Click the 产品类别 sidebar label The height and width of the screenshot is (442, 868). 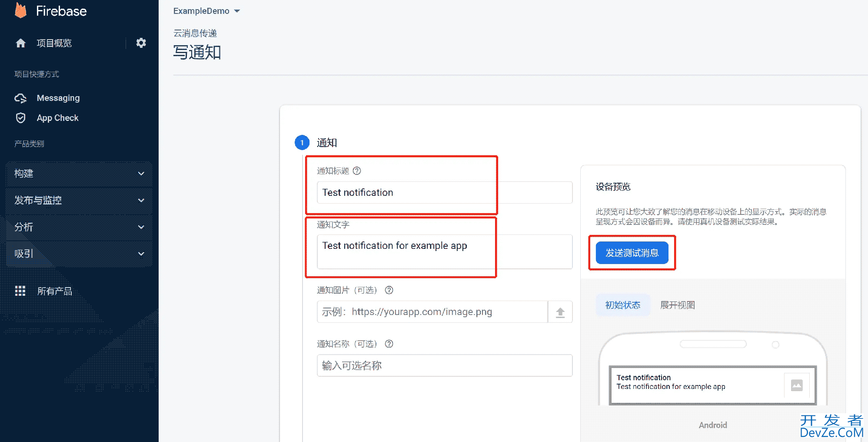coord(29,144)
